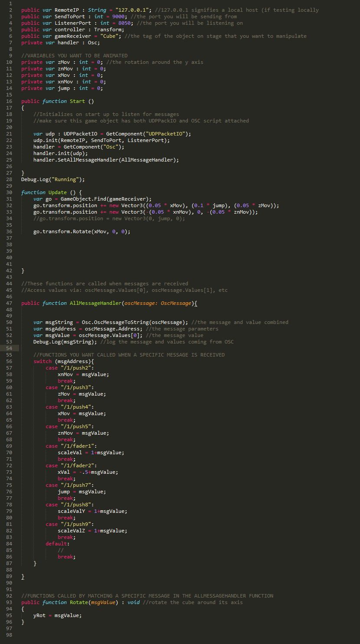Click line number 1 in the gutter

pyautogui.click(x=10, y=3)
